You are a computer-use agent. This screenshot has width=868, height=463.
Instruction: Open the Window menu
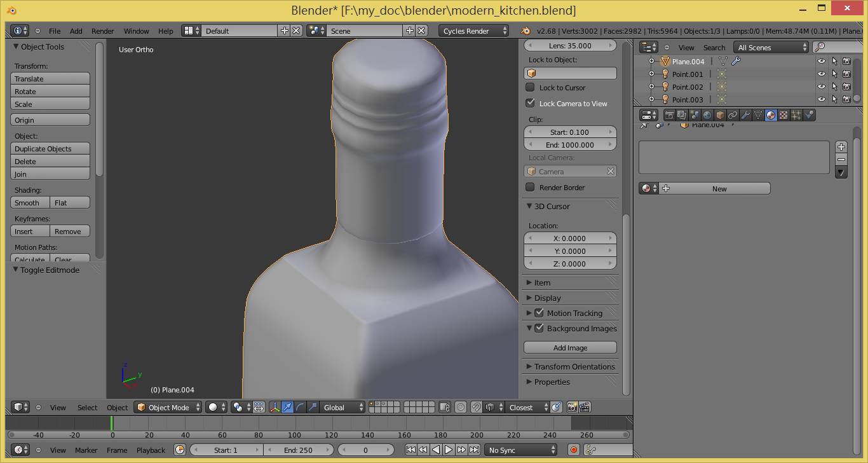[136, 31]
